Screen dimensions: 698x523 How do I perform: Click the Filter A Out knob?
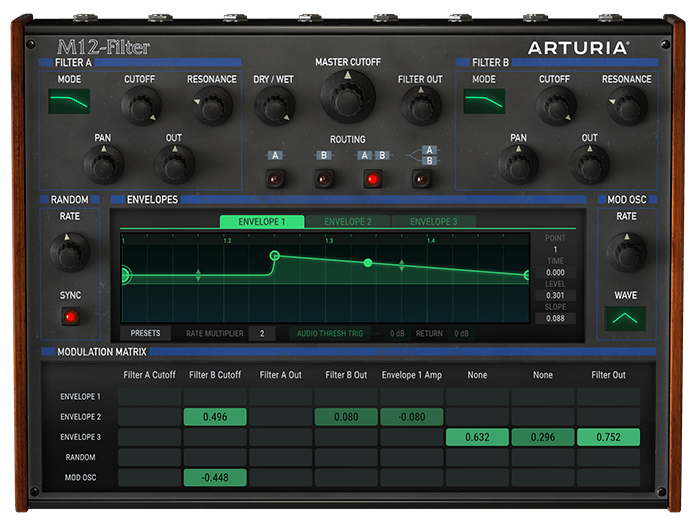pyautogui.click(x=174, y=165)
